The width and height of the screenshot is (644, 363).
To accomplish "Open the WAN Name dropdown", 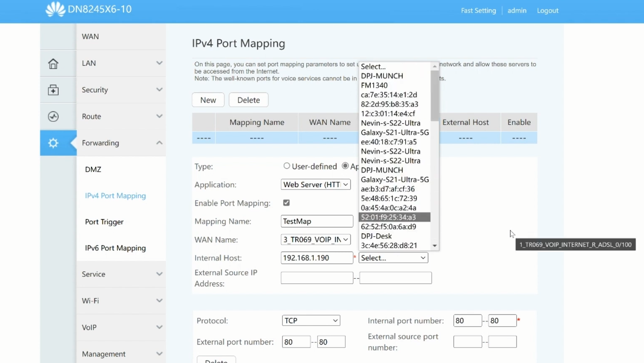I will [x=316, y=239].
